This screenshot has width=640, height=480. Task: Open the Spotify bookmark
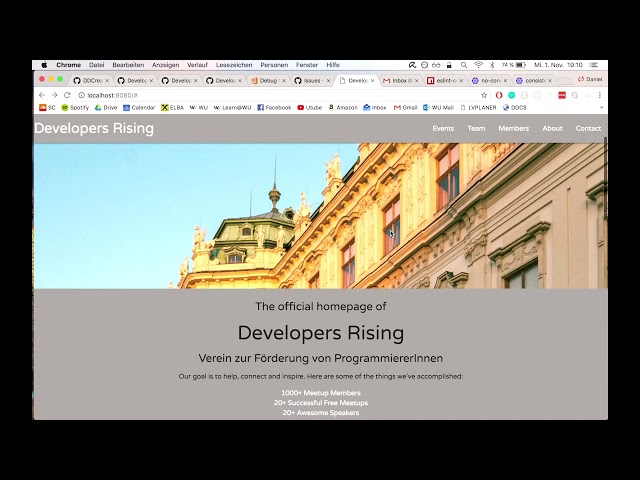pyautogui.click(x=75, y=107)
